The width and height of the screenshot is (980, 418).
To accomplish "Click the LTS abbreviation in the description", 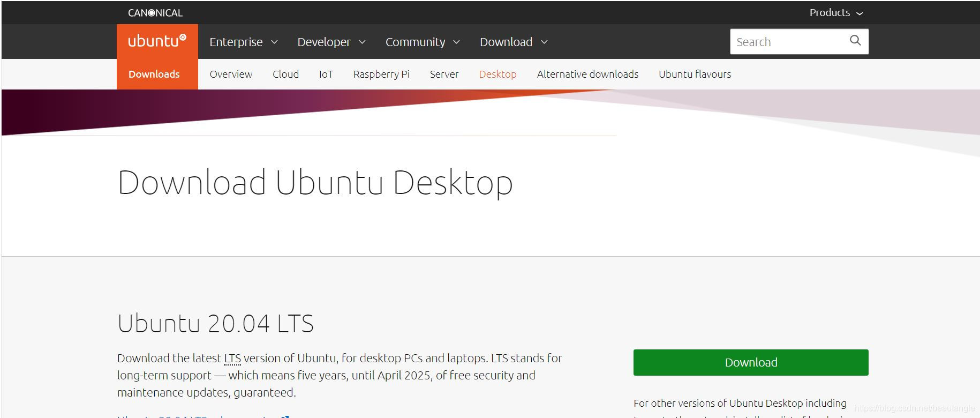I will pos(232,358).
